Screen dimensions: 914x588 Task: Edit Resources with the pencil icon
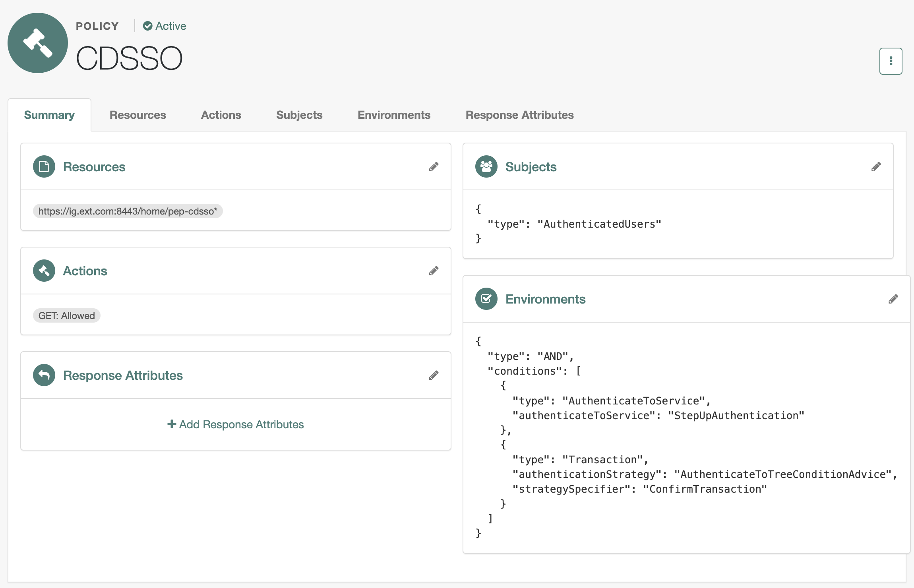click(434, 167)
